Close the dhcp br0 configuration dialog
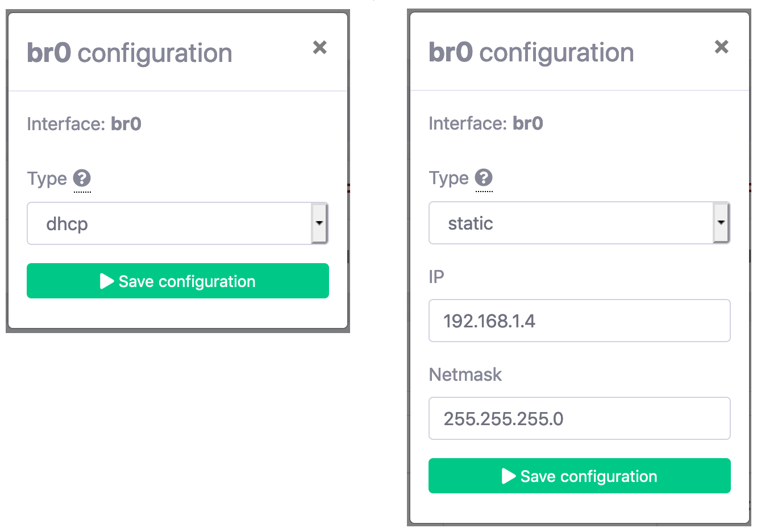This screenshot has width=757, height=532. (x=320, y=47)
